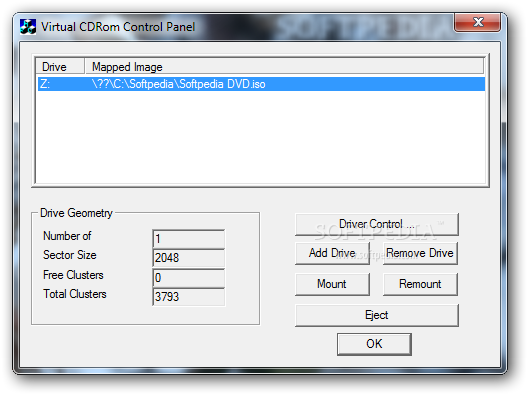The height and width of the screenshot is (395, 528).
Task: Click the Number of field showing 1
Action: point(189,239)
